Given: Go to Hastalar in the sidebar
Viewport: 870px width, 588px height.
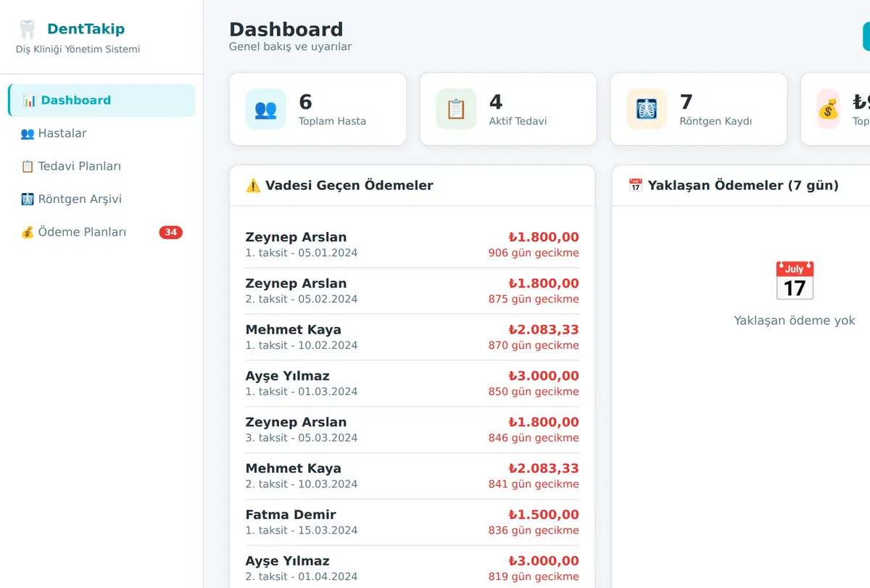Looking at the screenshot, I should point(101,133).
